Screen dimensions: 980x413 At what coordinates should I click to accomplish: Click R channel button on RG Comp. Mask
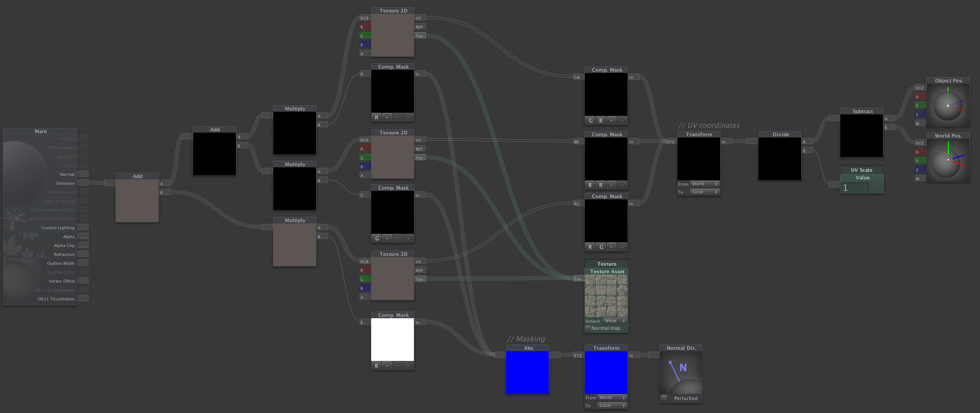click(x=590, y=247)
